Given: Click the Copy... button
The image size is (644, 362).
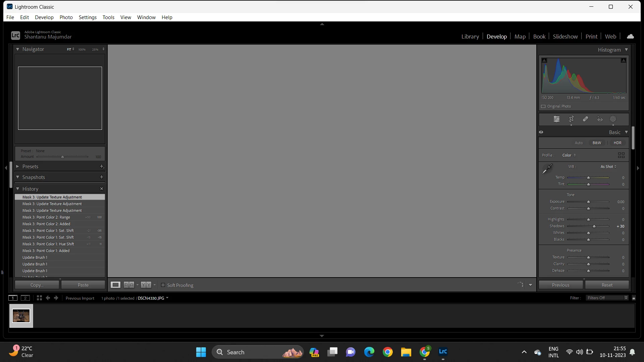Looking at the screenshot, I should (x=37, y=285).
